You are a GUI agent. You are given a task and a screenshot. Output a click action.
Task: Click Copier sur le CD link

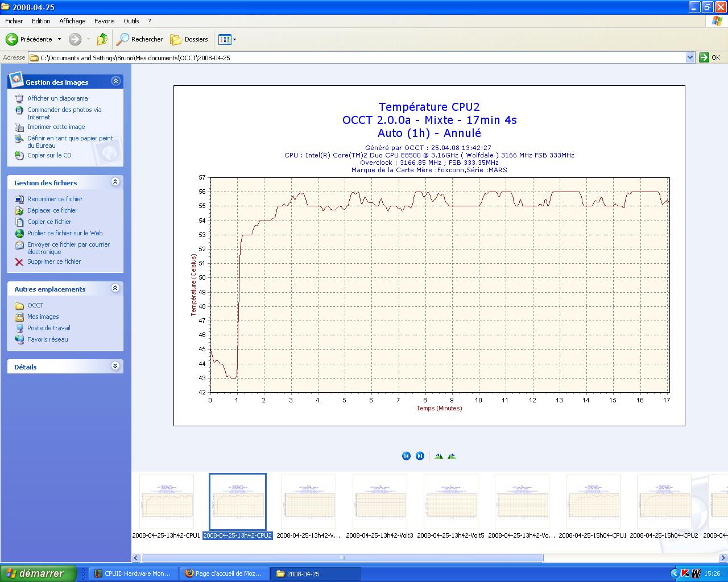49,155
